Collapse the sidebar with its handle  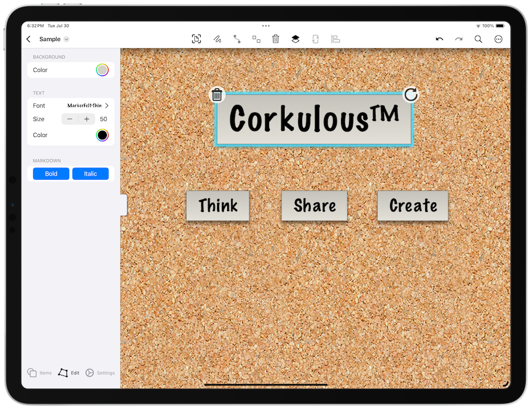pos(124,205)
